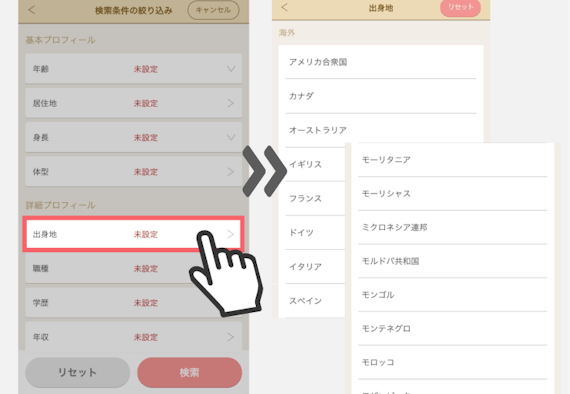This screenshot has width=570, height=394.
Task: Choose モンゴル from the country list
Action: point(453,295)
